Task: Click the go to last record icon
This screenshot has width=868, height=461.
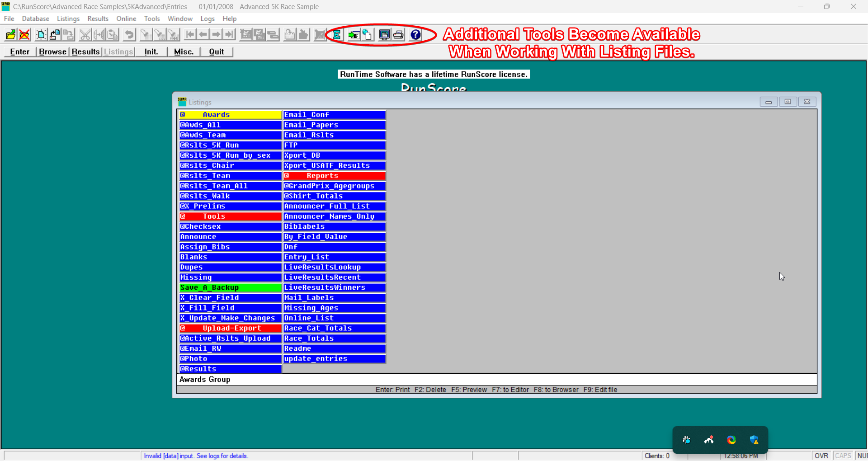Action: click(230, 34)
